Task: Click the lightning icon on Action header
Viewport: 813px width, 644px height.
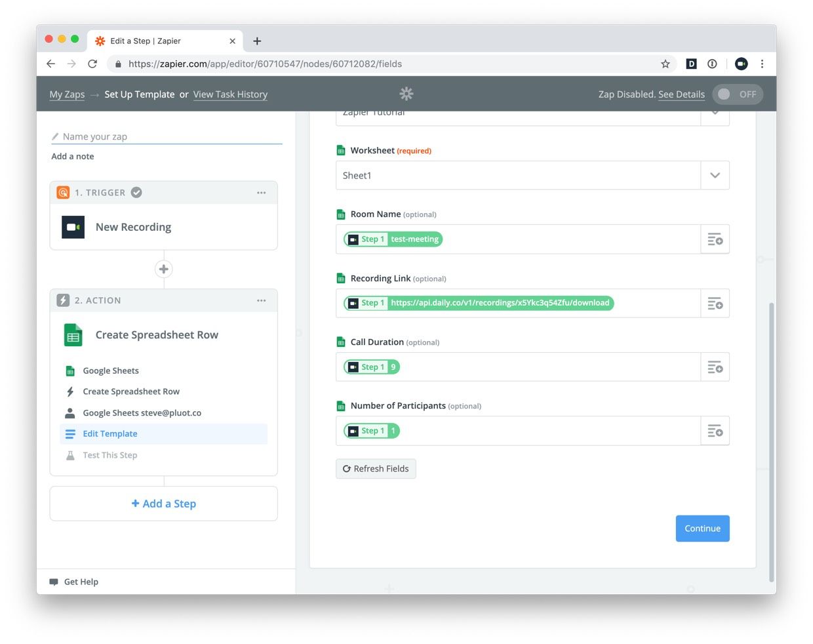Action: pyautogui.click(x=63, y=300)
